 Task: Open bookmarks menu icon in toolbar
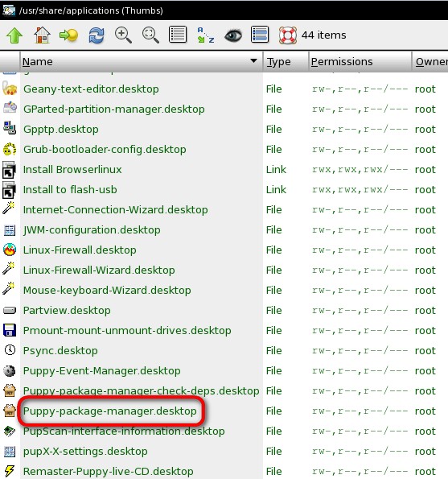pyautogui.click(x=69, y=35)
